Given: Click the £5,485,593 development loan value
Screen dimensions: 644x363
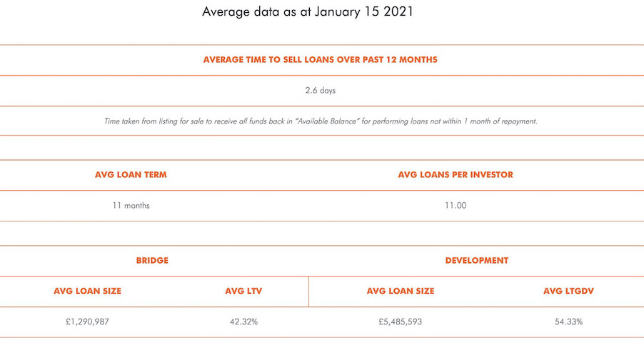Looking at the screenshot, I should [x=401, y=322].
